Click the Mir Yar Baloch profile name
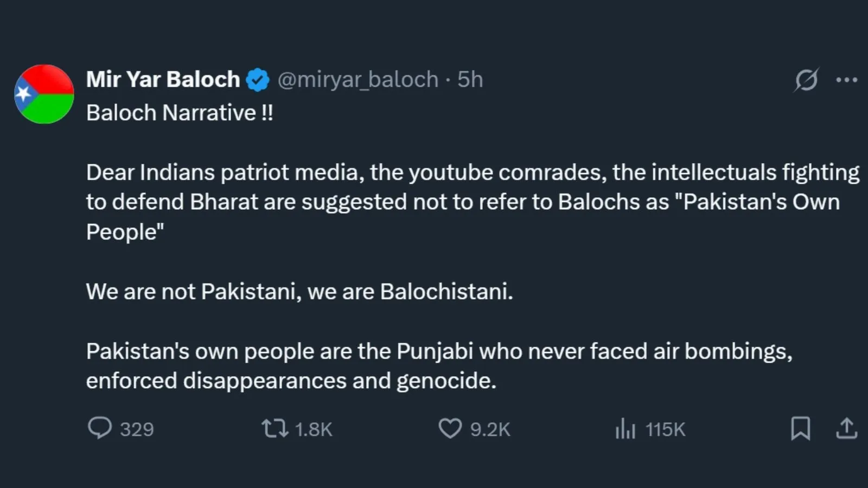This screenshot has width=868, height=488. click(x=162, y=79)
